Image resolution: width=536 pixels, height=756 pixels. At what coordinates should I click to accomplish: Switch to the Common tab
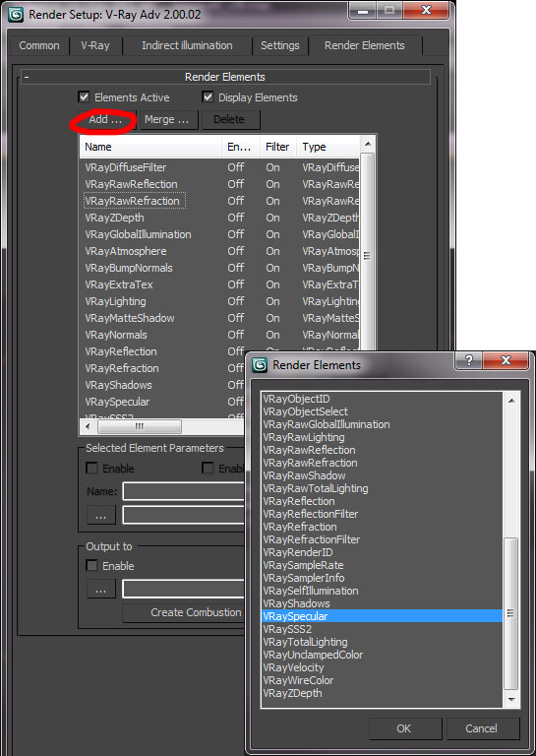pyautogui.click(x=39, y=45)
